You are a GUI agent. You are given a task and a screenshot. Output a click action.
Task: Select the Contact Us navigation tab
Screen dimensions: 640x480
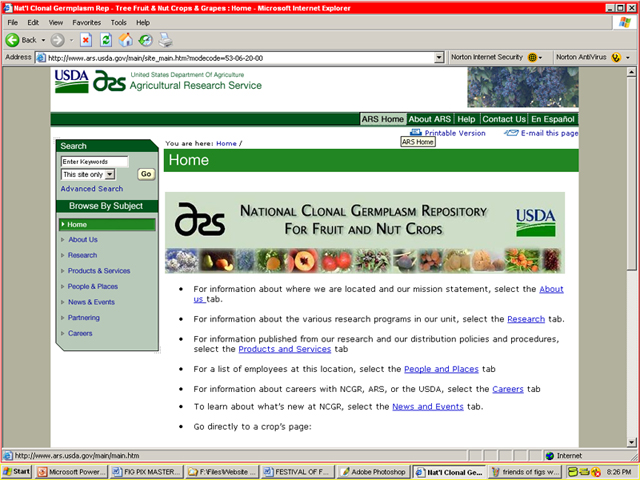click(504, 119)
